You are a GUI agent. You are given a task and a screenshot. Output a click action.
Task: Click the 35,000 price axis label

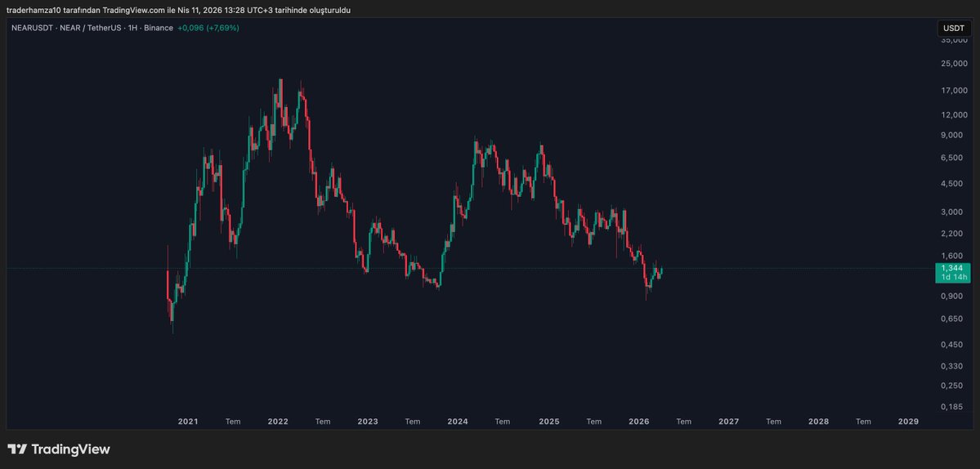(954, 40)
